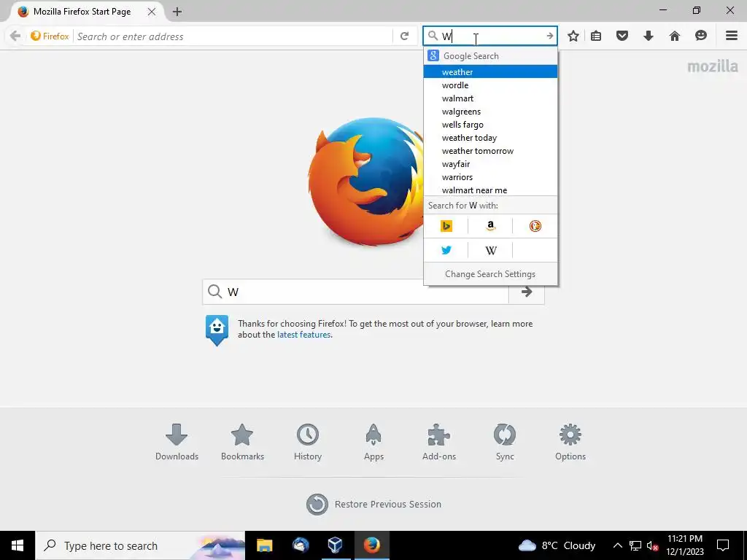Open the weather widget showing 8°C Cloudy

click(x=557, y=545)
